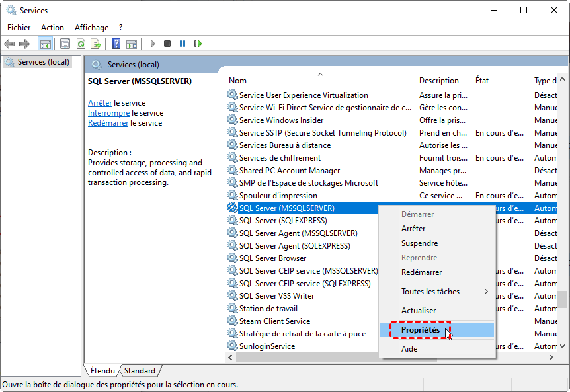The height and width of the screenshot is (392, 570).
Task: Click the vertical scrollbar down arrow
Action: tap(562, 346)
